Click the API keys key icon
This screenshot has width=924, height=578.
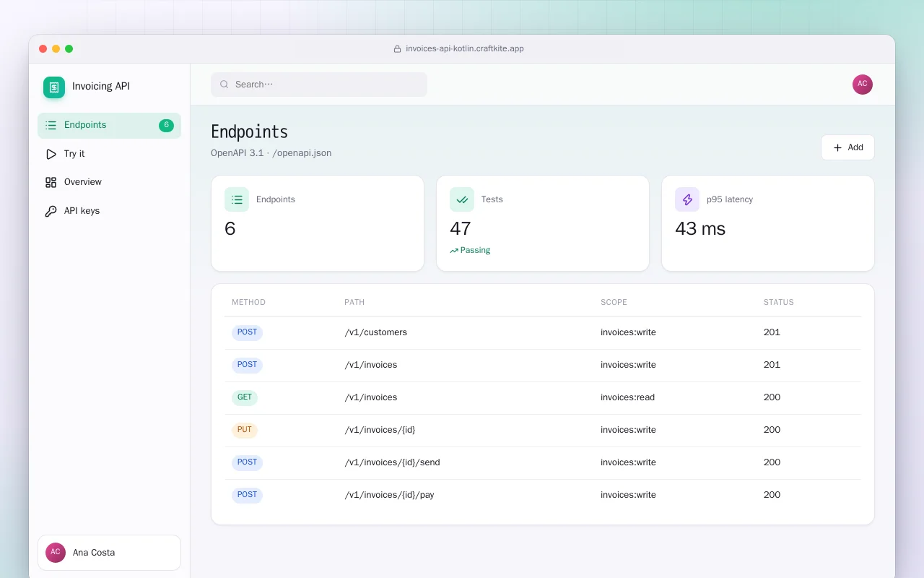51,211
